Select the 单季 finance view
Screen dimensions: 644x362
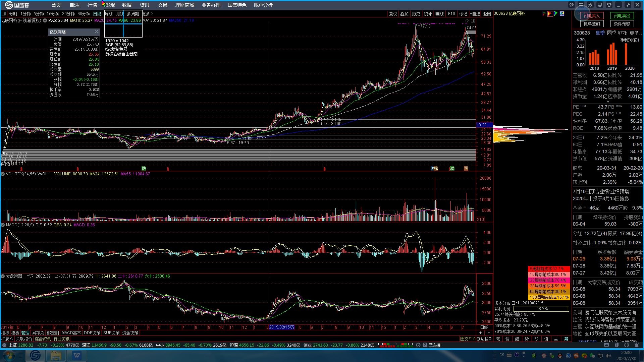tap(600, 33)
